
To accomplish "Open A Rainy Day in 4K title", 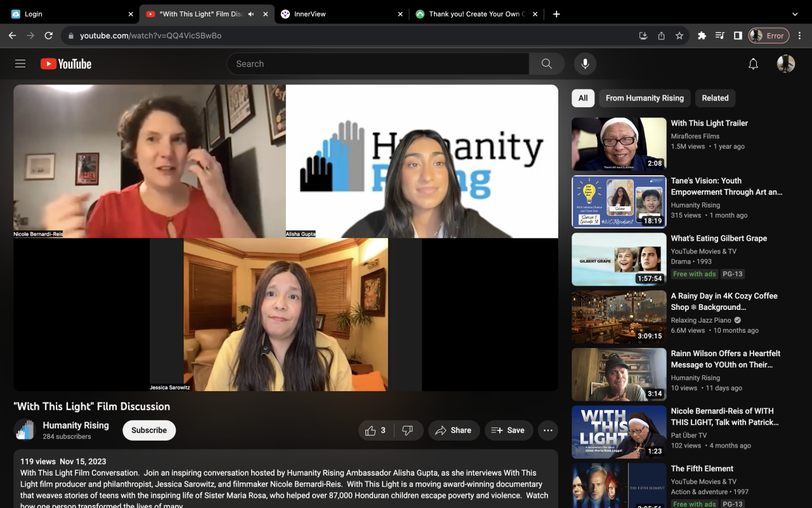I will 724,302.
